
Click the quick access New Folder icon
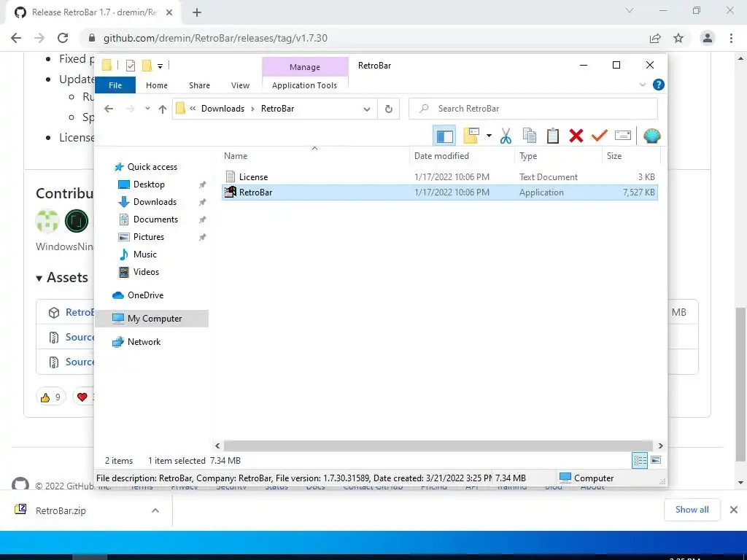147,66
